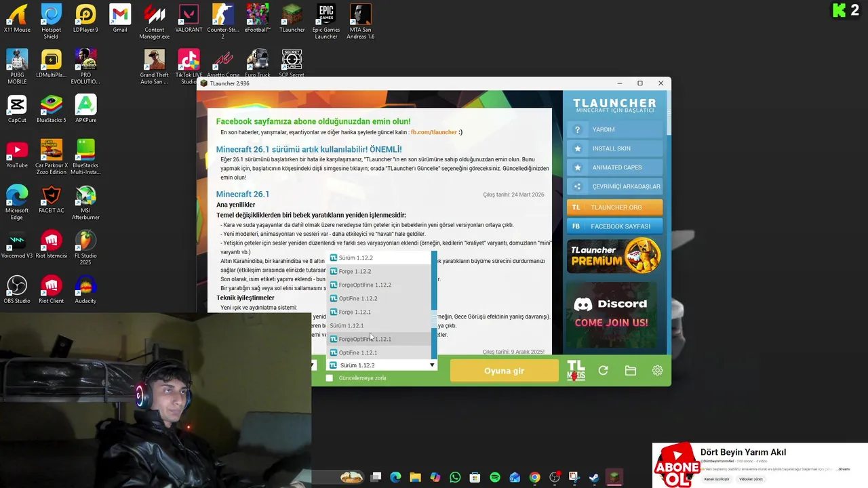The width and height of the screenshot is (868, 488).
Task: Select the LDPlayer 9 desktop icon
Action: click(x=85, y=18)
